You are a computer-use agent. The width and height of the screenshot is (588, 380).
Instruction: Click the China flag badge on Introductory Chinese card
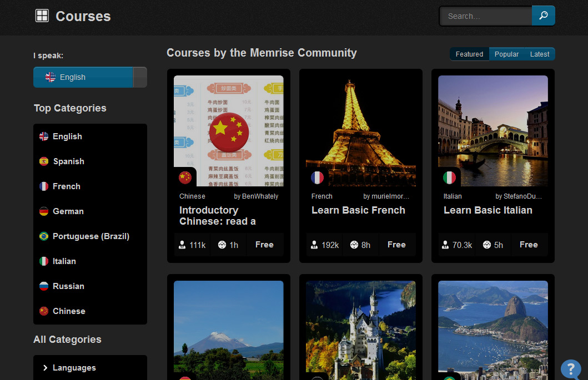point(185,178)
